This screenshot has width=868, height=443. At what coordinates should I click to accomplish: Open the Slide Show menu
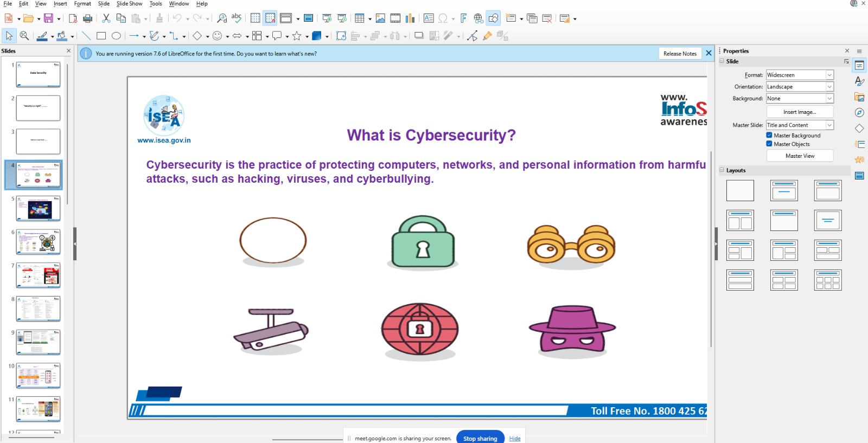click(129, 4)
